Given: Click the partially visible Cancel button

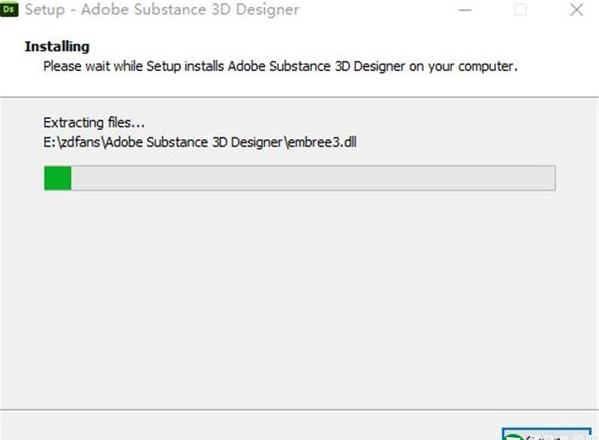Looking at the screenshot, I should click(547, 434).
